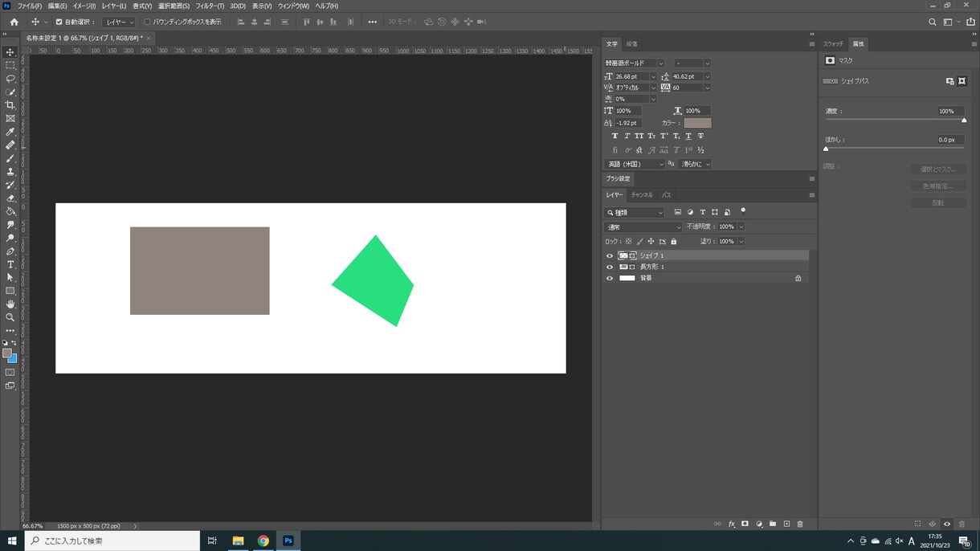The image size is (980, 551).
Task: Switch to the 段落 tab
Action: [631, 44]
